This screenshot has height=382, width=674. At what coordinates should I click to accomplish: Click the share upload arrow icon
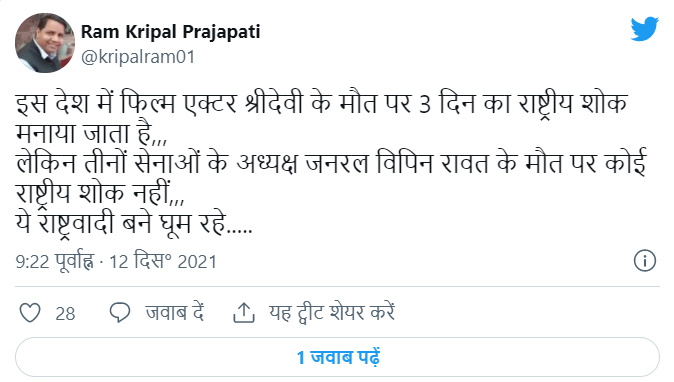(244, 312)
